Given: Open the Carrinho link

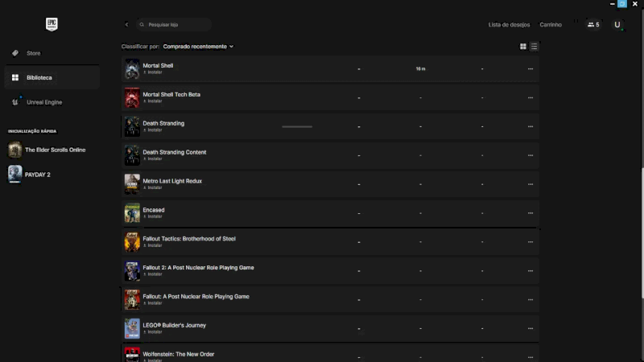Looking at the screenshot, I should (551, 25).
